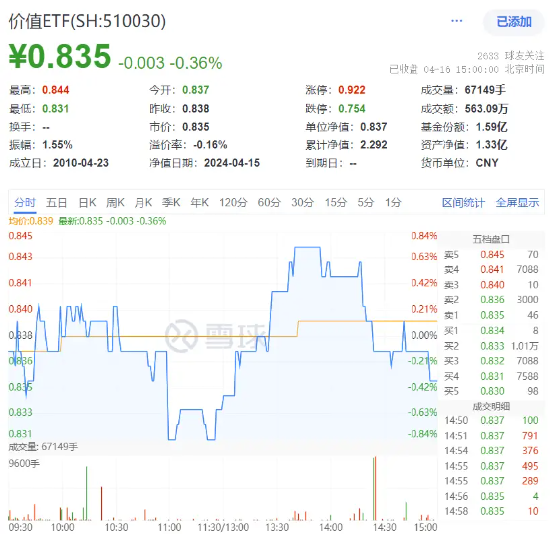This screenshot has width=550, height=535.
Task: Select the 买1 row at 0.834
Action: (x=491, y=330)
